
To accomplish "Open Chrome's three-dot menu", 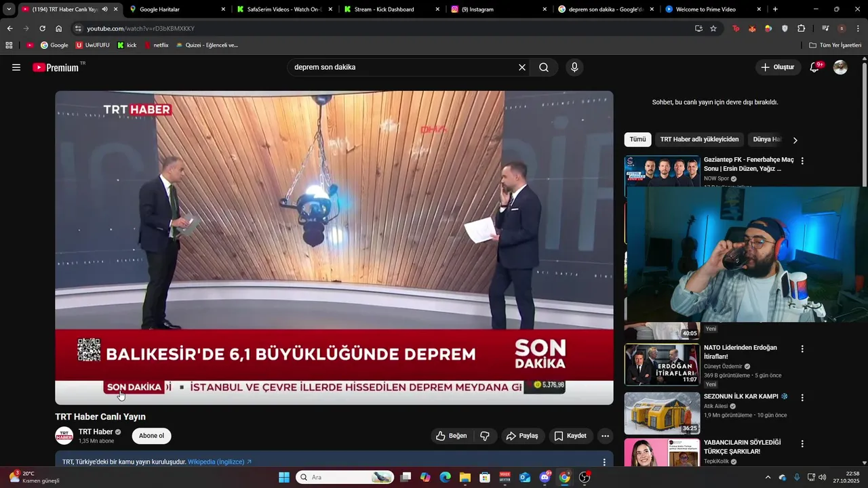I will click(859, 28).
